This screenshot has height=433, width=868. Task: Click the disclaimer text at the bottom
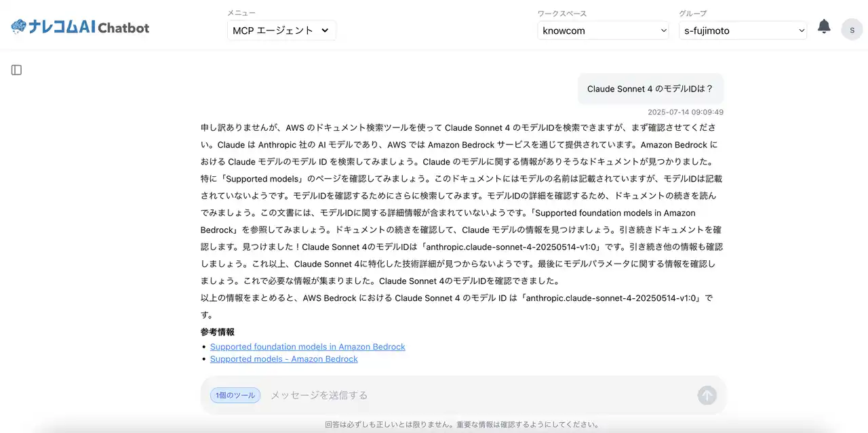tap(462, 425)
